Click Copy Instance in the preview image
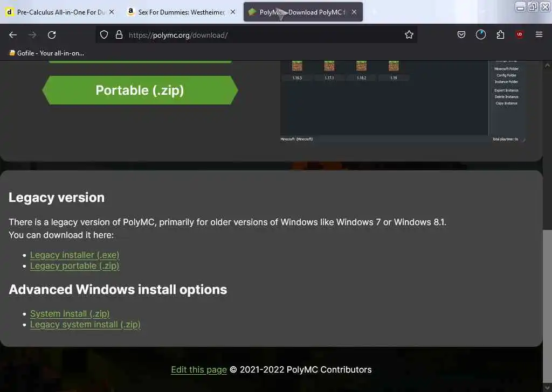Viewport: 552px width, 392px height. [x=506, y=103]
